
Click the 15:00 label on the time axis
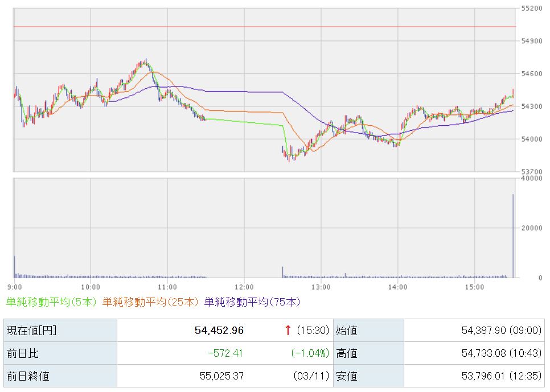tap(474, 286)
